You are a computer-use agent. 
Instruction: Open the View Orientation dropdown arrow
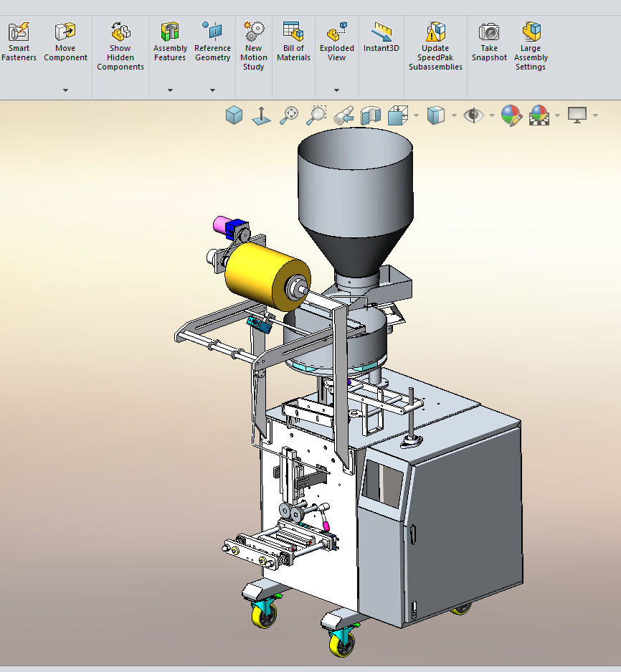(x=416, y=115)
